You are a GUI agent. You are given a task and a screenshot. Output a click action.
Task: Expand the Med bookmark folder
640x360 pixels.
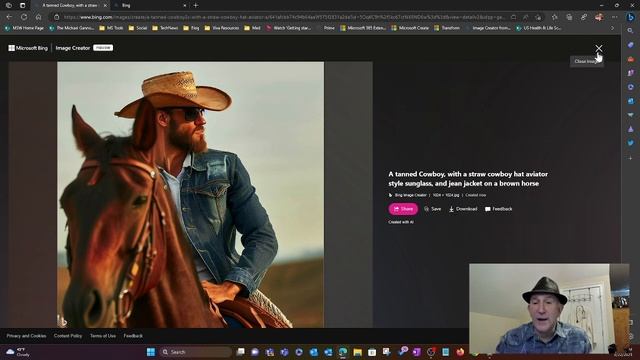pos(252,28)
